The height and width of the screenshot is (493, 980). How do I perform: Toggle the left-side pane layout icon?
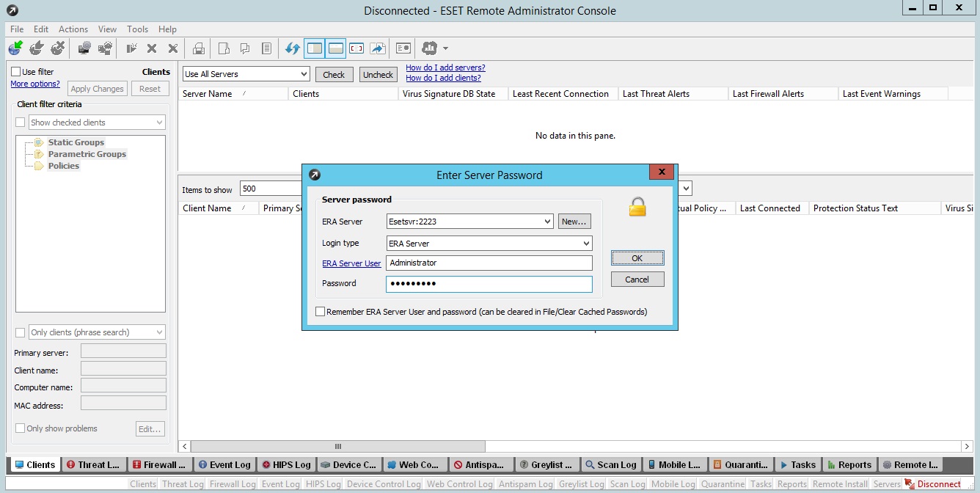pyautogui.click(x=315, y=48)
